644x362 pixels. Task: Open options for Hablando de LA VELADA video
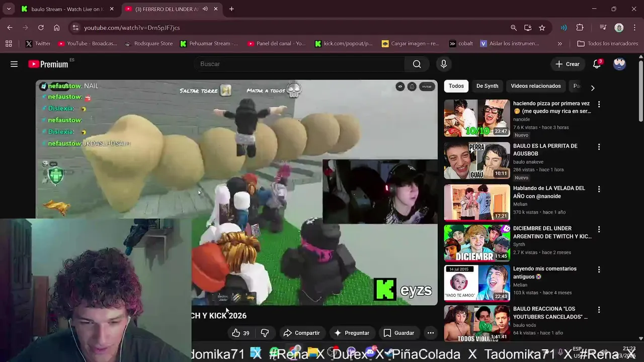click(x=599, y=189)
